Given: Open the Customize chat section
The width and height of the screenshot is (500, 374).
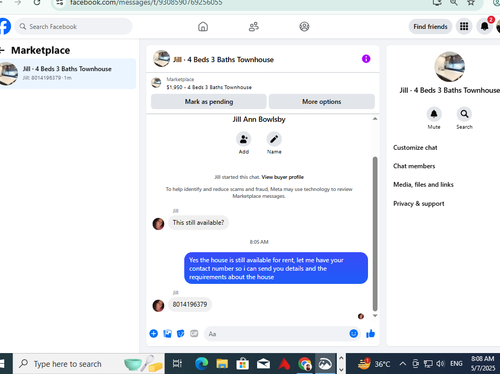Looking at the screenshot, I should [x=415, y=148].
